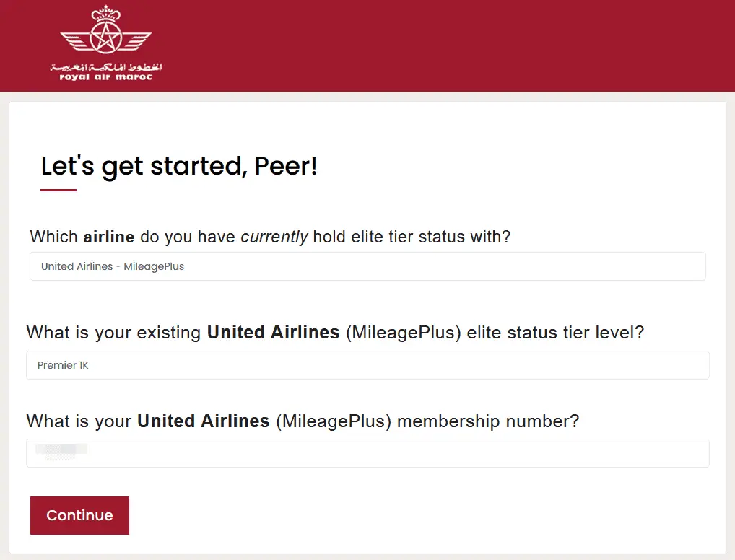Click the bold word 'airline' in the first question
The height and width of the screenshot is (560, 735).
click(109, 237)
